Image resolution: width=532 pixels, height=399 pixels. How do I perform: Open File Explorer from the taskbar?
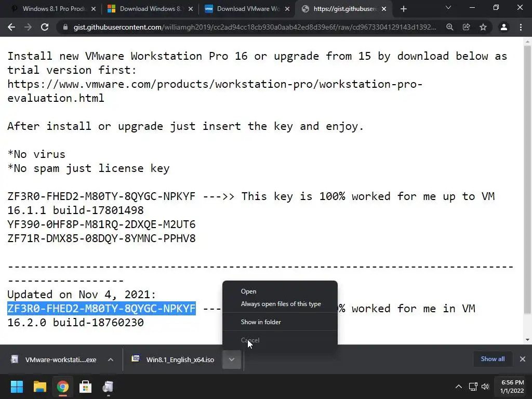(39, 387)
